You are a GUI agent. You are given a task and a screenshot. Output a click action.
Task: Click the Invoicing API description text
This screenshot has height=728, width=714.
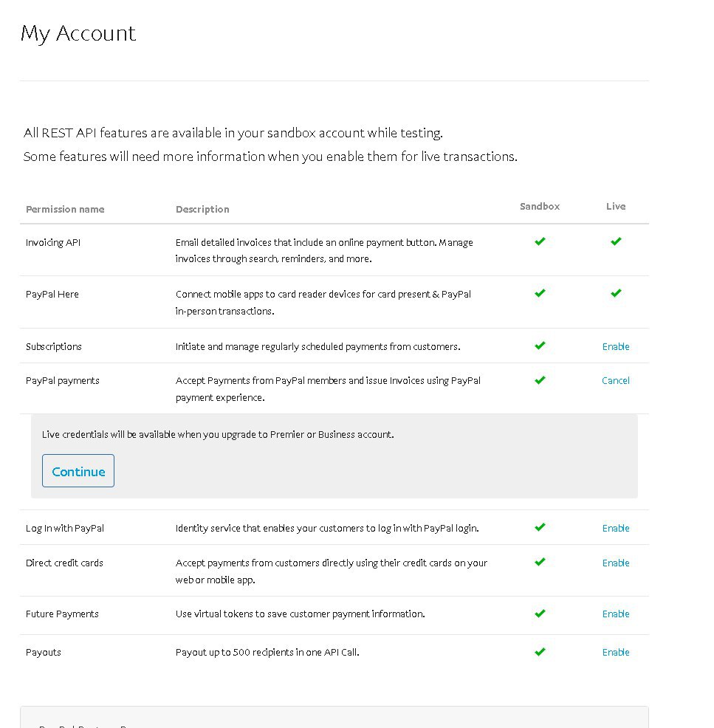click(324, 251)
